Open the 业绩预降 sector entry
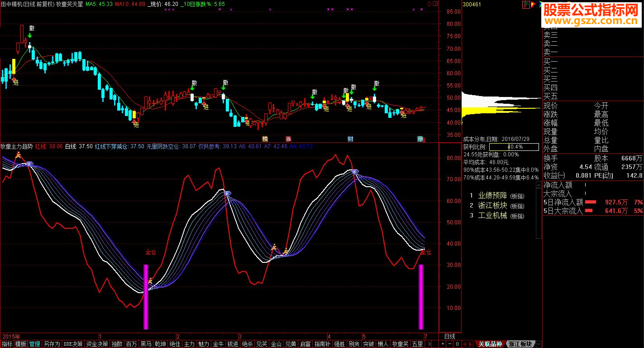 pos(492,196)
